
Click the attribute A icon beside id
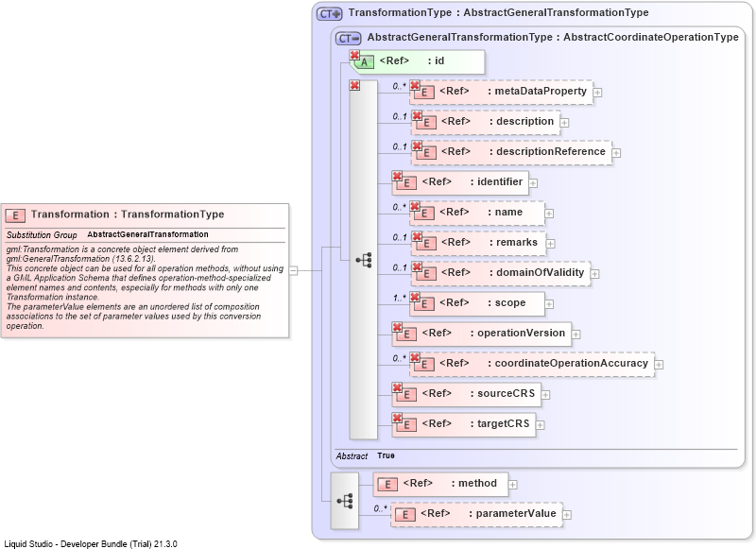pyautogui.click(x=365, y=62)
